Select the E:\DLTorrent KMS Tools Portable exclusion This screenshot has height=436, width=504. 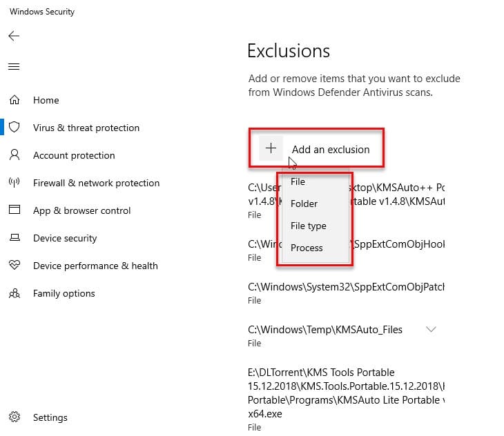tap(346, 399)
